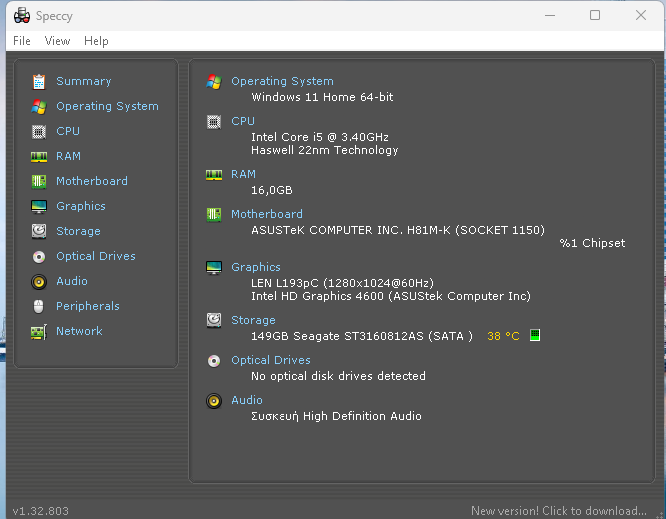Maximize the Speccy window
This screenshot has height=519, width=666.
click(595, 16)
